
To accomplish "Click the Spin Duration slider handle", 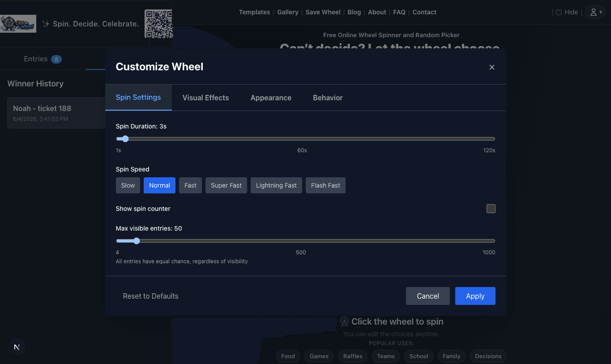I will pyautogui.click(x=125, y=139).
